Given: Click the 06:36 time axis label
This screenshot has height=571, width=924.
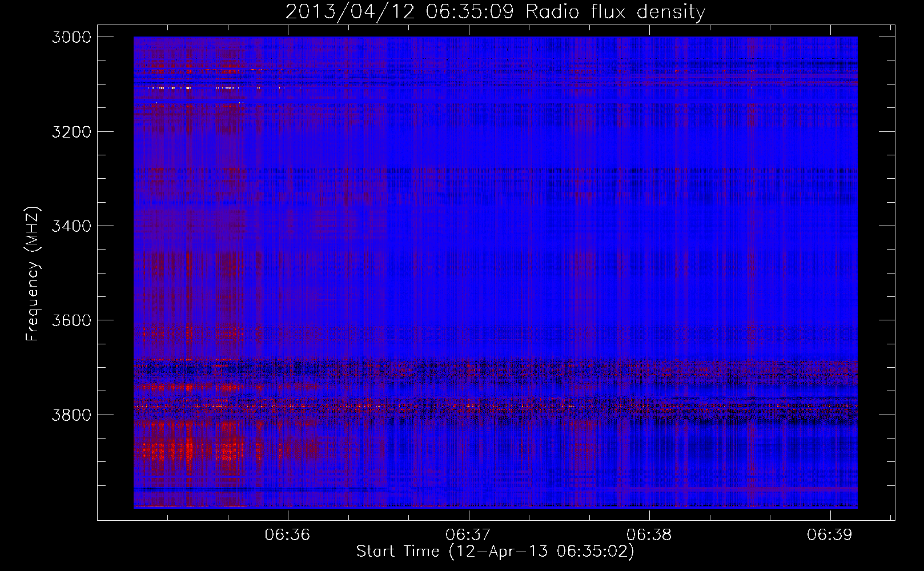Looking at the screenshot, I should (288, 534).
